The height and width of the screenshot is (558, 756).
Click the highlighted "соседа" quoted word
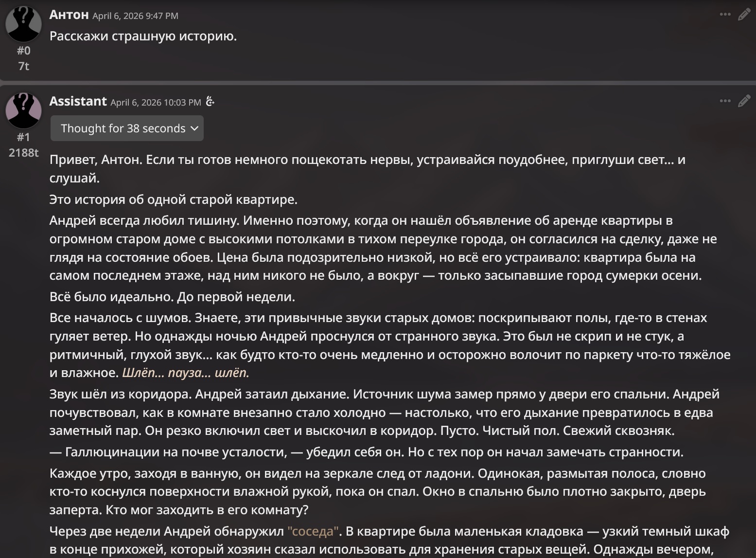pyautogui.click(x=313, y=531)
